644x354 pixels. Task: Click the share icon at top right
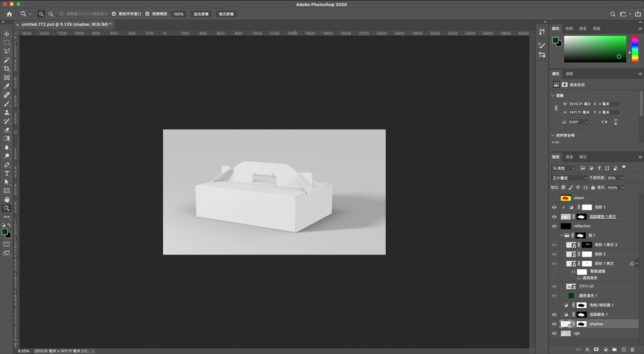(638, 14)
